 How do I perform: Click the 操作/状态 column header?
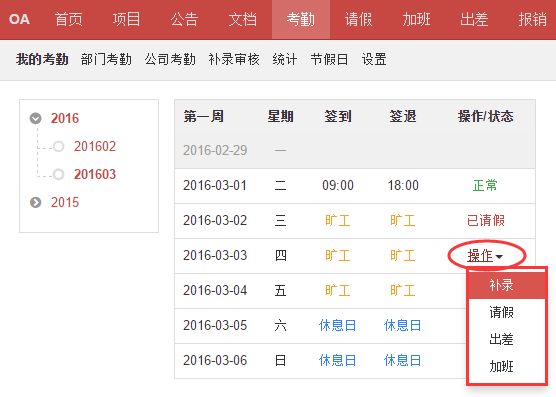[486, 116]
